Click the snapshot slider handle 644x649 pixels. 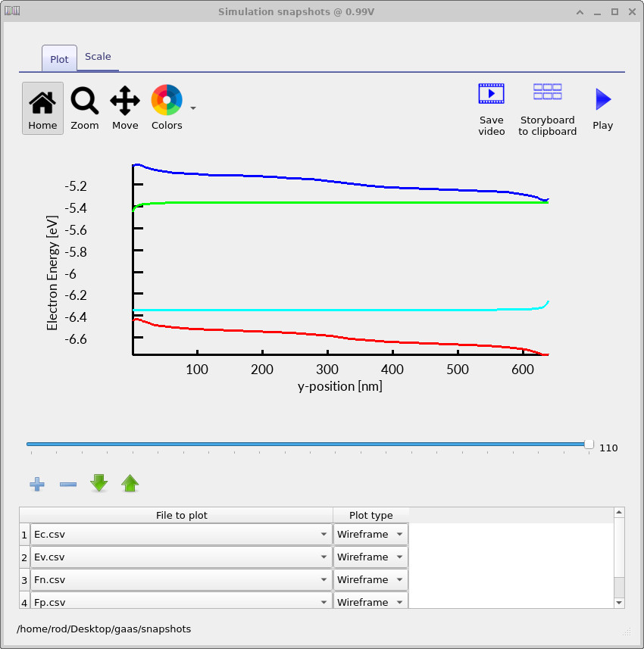point(589,445)
